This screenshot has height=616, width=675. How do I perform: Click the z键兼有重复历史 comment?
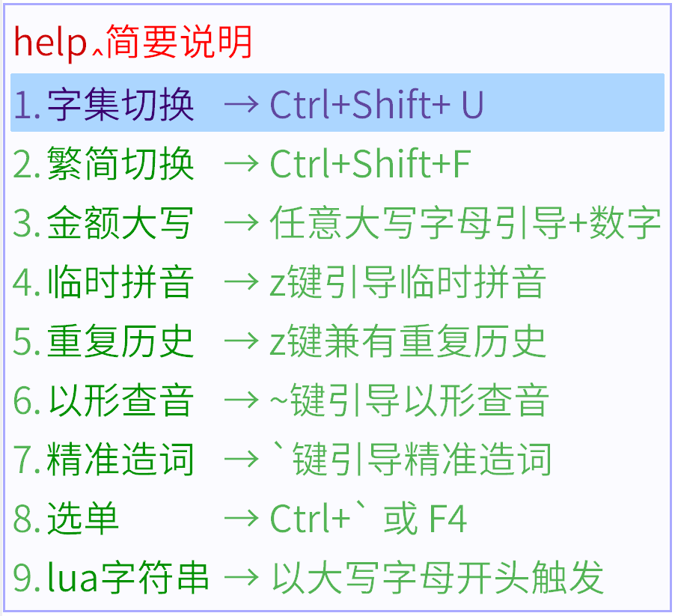[x=408, y=341]
